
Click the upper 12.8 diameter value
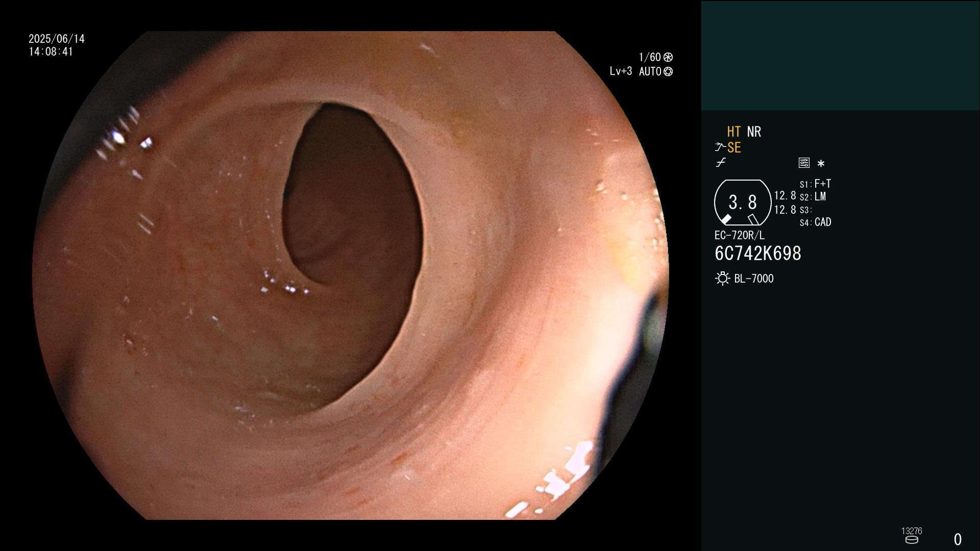coord(785,196)
